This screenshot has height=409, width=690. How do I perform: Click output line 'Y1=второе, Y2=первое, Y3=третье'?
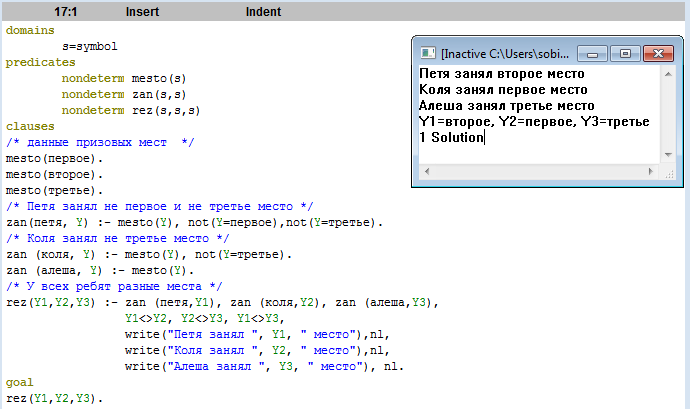point(534,122)
